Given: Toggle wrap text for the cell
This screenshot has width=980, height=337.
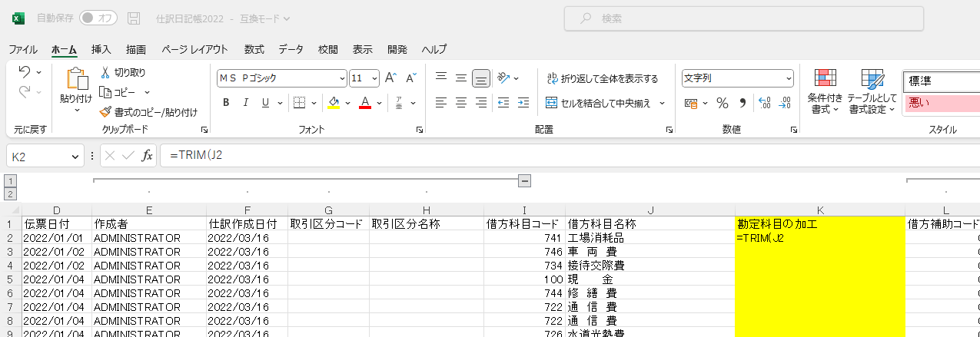Looking at the screenshot, I should 602,78.
